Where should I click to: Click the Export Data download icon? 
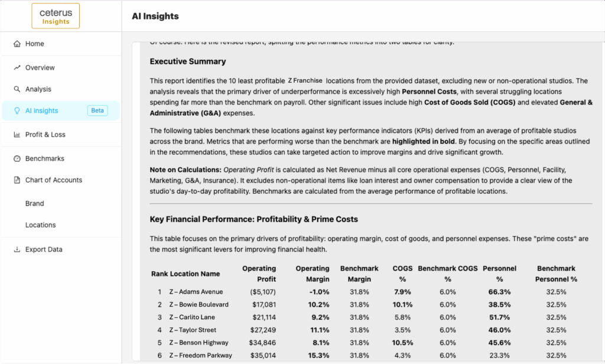pos(17,249)
